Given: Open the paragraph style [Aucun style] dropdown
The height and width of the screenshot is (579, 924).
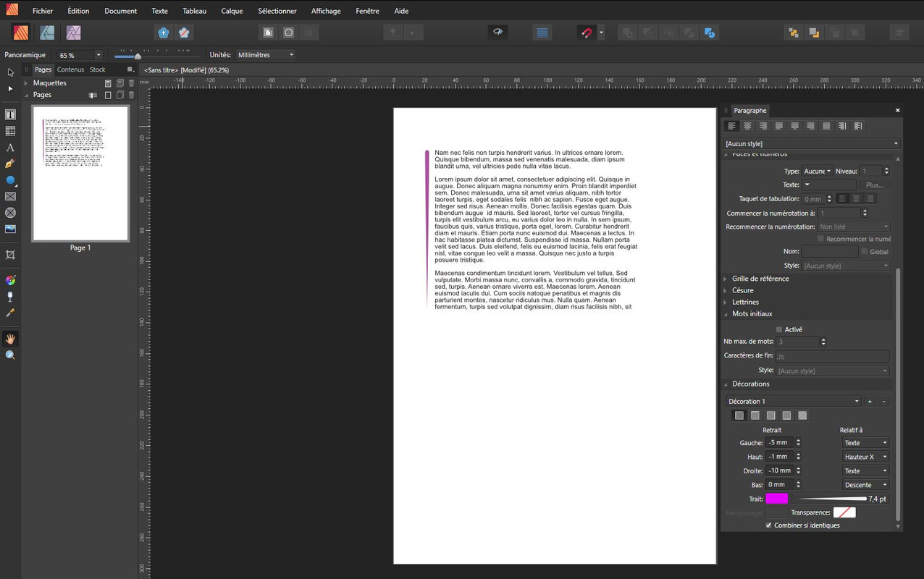Looking at the screenshot, I should (811, 143).
